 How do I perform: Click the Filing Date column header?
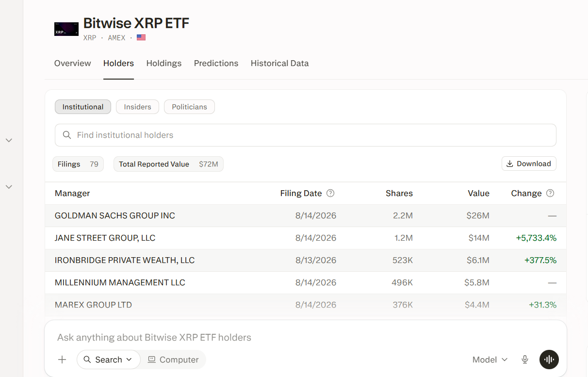pos(301,193)
